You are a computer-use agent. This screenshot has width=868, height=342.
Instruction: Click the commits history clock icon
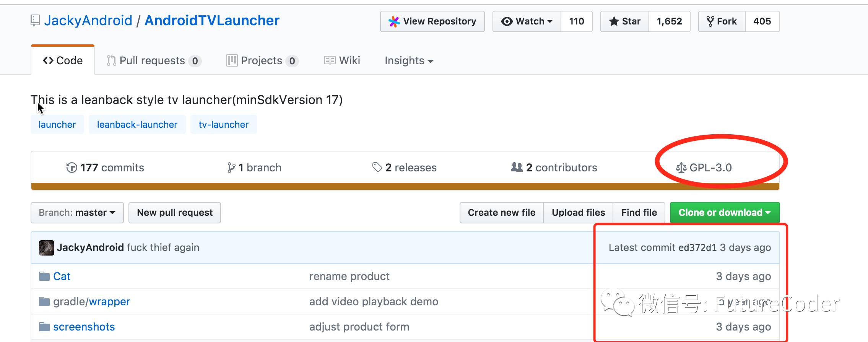[x=72, y=168]
